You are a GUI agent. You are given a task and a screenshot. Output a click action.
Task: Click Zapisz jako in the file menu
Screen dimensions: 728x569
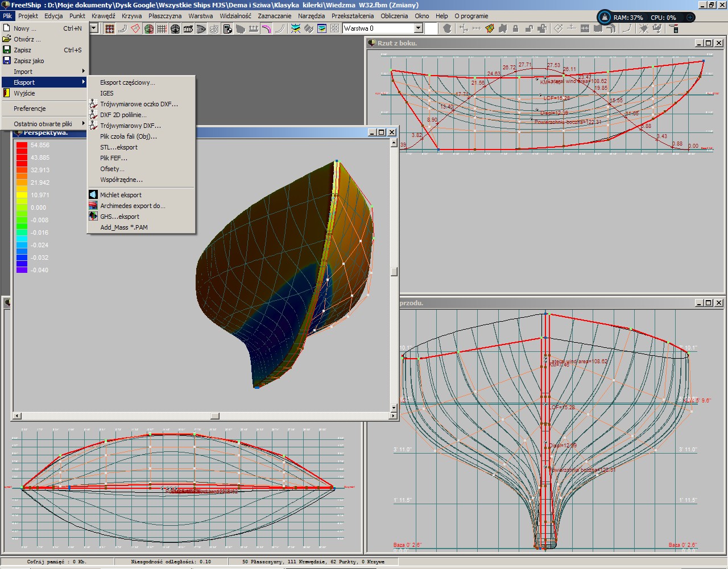point(28,61)
